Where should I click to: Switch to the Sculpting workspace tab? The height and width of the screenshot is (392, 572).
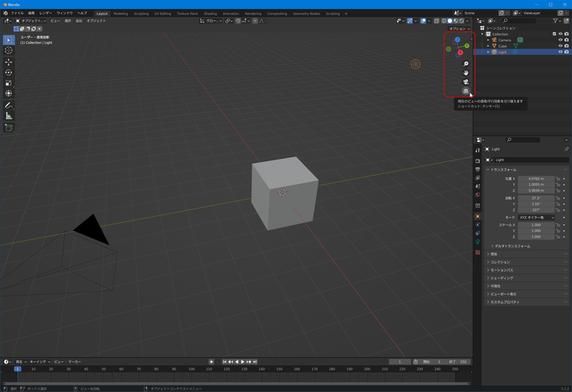coord(141,13)
